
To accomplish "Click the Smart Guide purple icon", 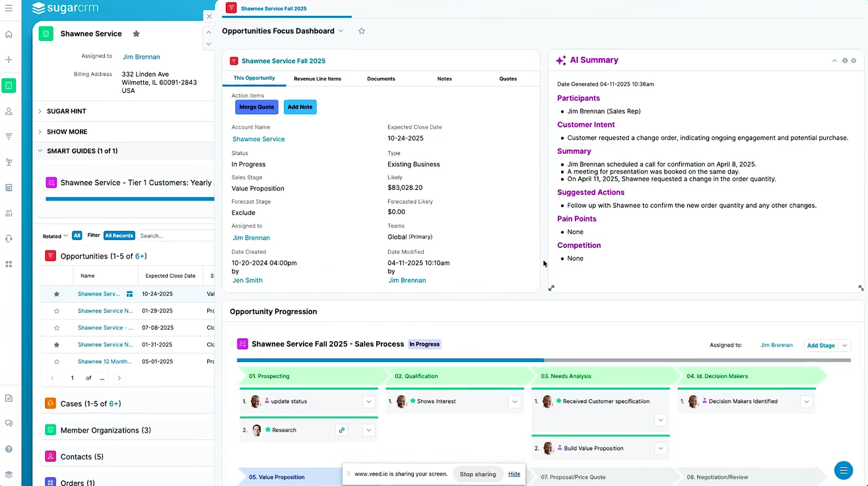I will click(51, 183).
